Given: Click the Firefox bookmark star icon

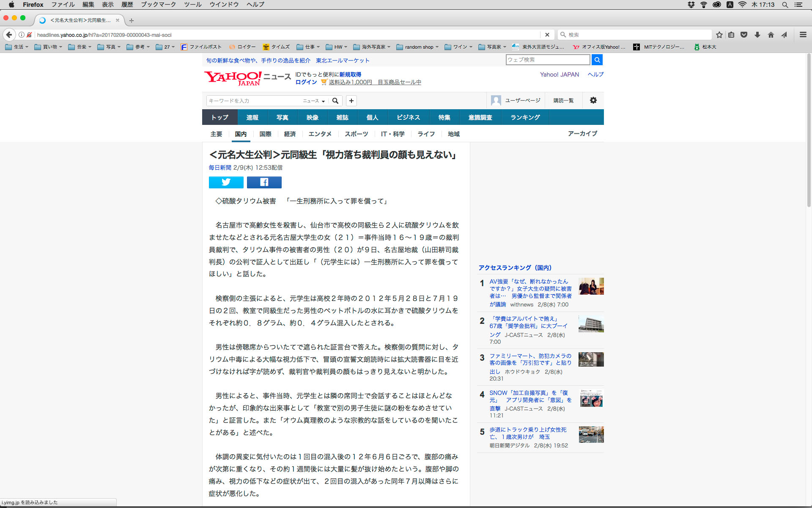Looking at the screenshot, I should click(x=719, y=35).
